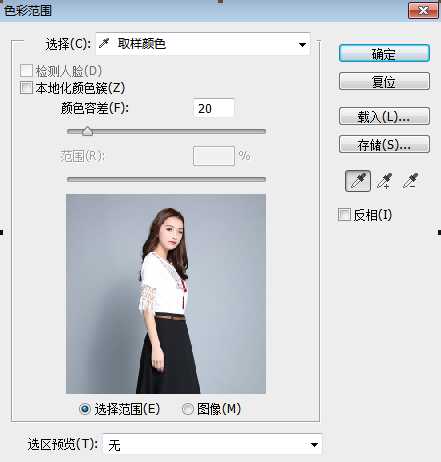Click the 存储 save button
This screenshot has width=441, height=462.
[384, 144]
